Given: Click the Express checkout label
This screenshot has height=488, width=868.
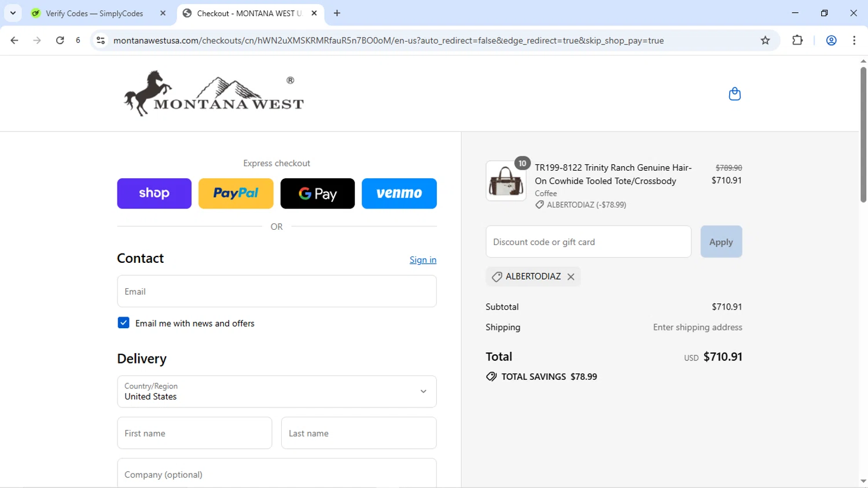Looking at the screenshot, I should pyautogui.click(x=277, y=163).
